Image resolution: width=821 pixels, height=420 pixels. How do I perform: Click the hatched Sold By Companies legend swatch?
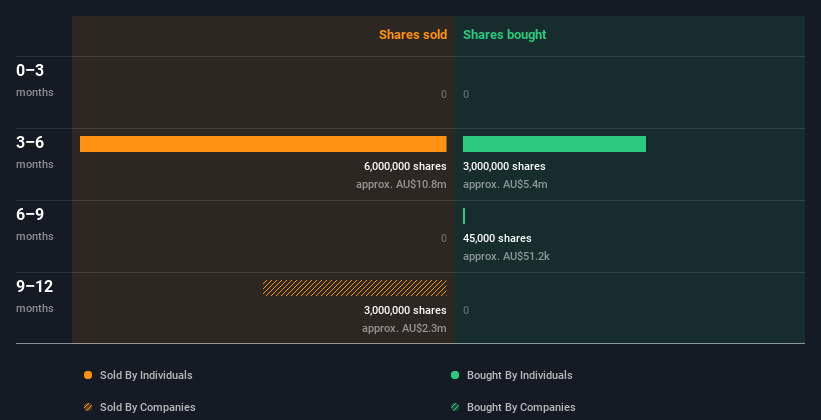click(88, 407)
